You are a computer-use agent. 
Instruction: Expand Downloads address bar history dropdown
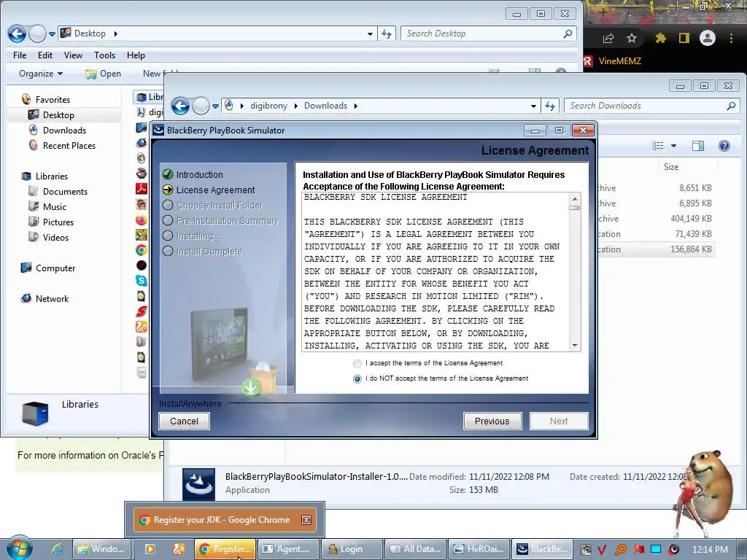coord(533,106)
